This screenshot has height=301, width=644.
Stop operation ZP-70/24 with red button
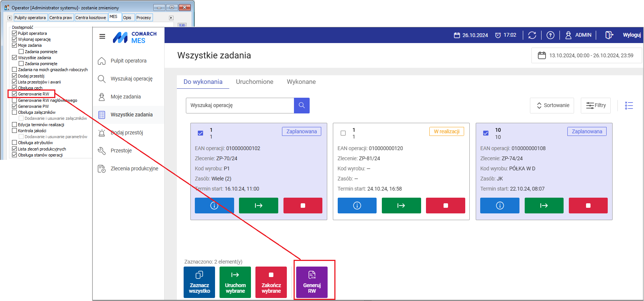(x=303, y=206)
